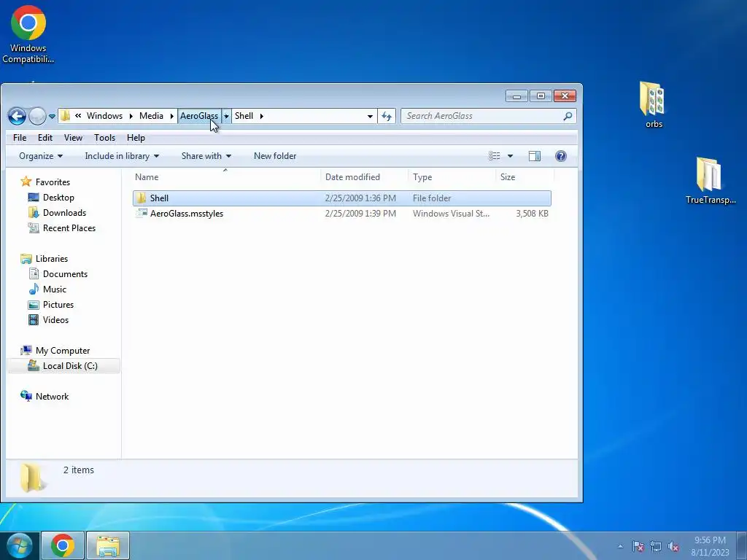
Task: Click the Shell folder icon in list
Action: [141, 198]
